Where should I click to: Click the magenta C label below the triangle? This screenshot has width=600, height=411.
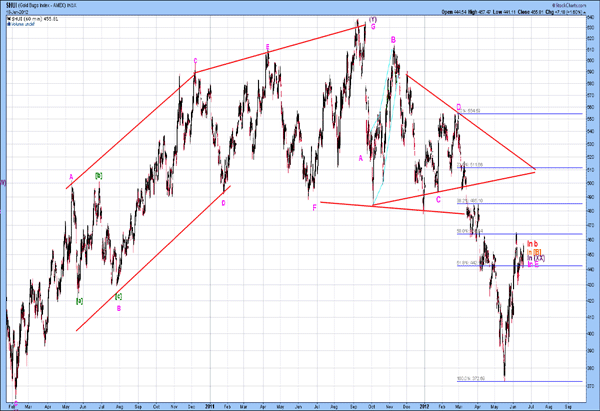438,200
